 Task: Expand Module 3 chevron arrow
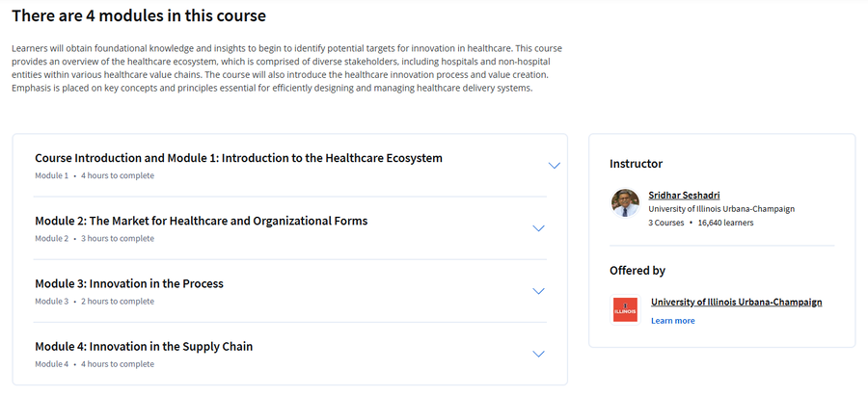(538, 291)
